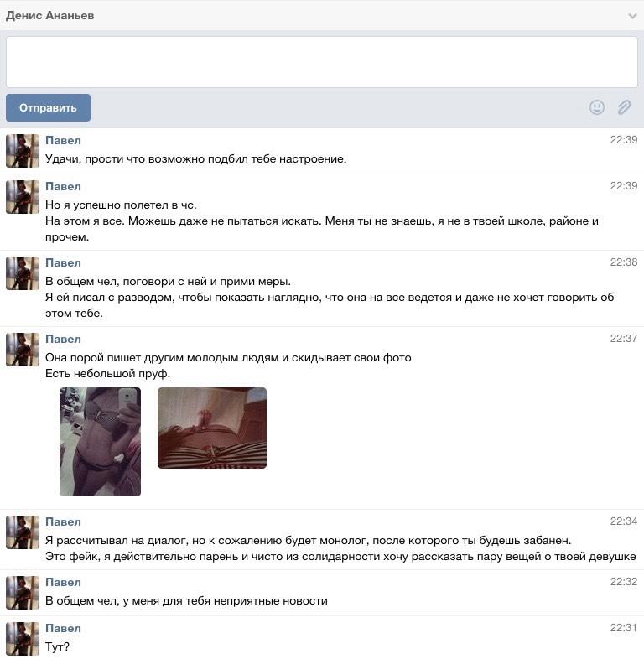Open the emoji smiley picker
The height and width of the screenshot is (659, 644).
click(597, 107)
